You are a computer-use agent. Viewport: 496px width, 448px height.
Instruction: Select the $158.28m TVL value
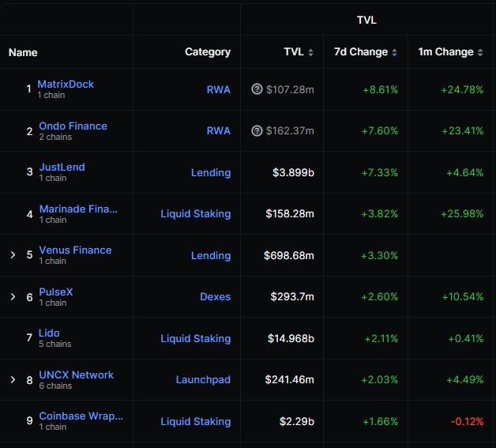pyautogui.click(x=290, y=213)
